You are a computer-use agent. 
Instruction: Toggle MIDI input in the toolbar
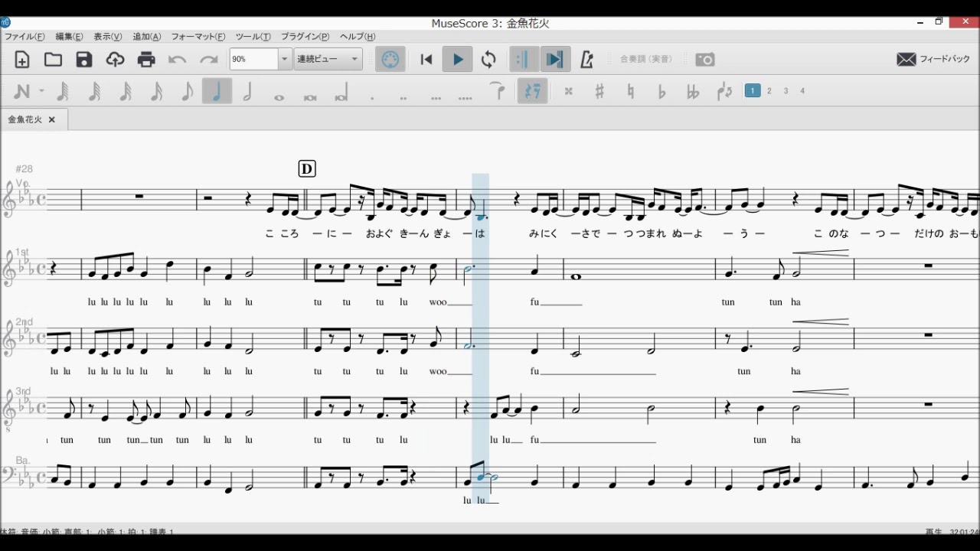390,60
